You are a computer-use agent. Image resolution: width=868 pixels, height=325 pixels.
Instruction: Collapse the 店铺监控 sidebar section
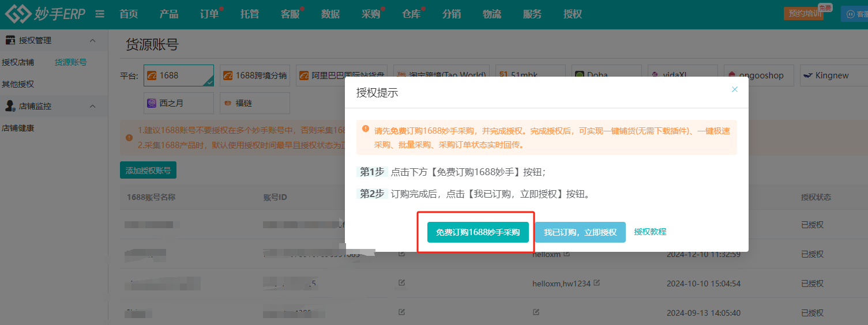(x=92, y=106)
